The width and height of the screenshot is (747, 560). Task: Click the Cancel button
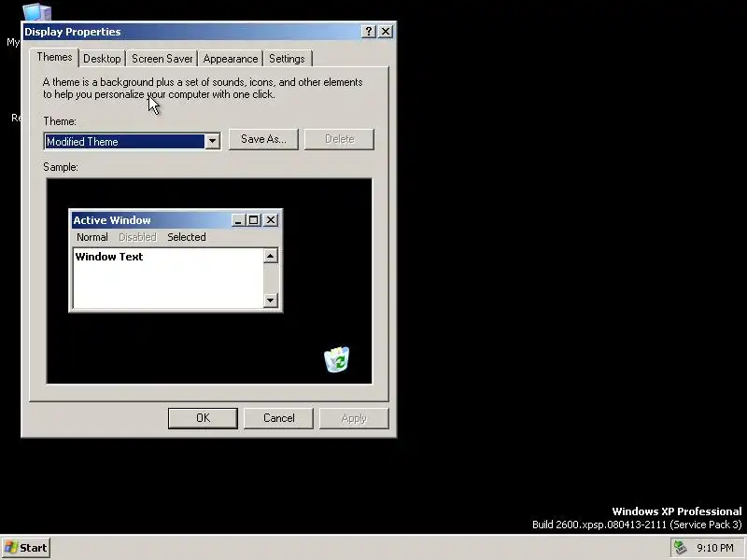[x=278, y=418]
